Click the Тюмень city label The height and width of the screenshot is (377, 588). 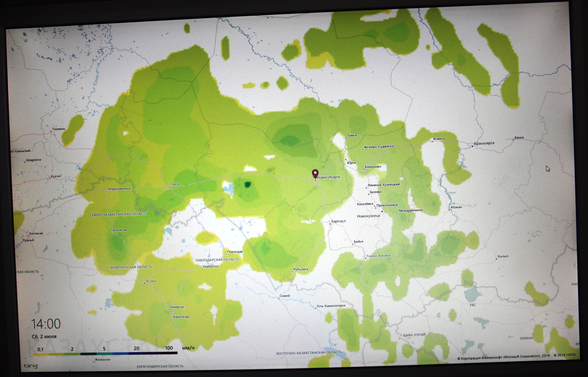tap(58, 129)
